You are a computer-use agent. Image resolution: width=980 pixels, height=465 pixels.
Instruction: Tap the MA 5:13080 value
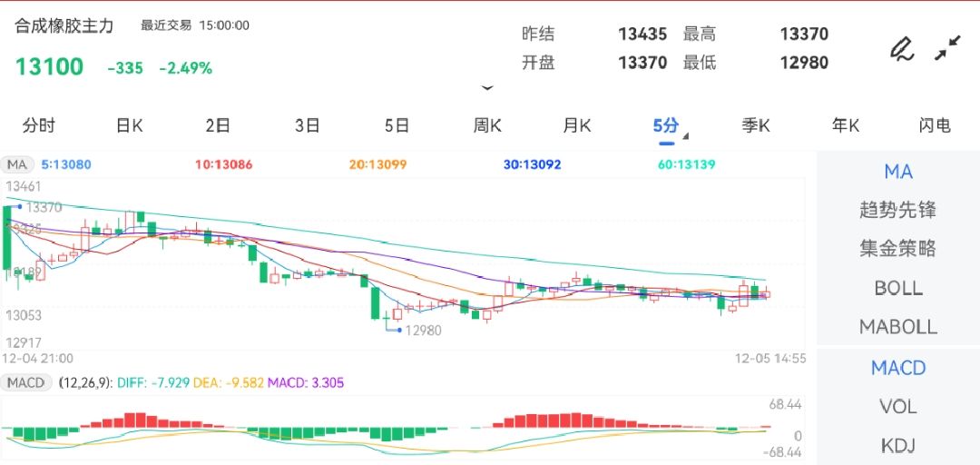66,164
